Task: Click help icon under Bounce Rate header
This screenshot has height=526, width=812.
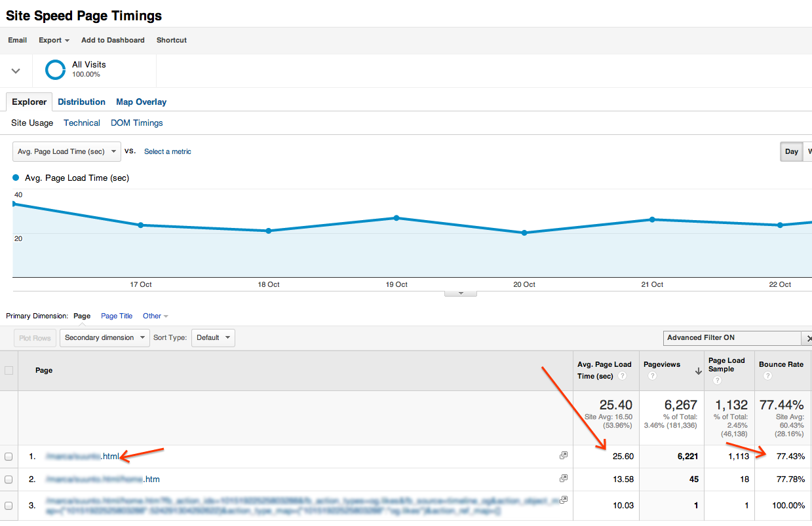Action: [x=764, y=376]
